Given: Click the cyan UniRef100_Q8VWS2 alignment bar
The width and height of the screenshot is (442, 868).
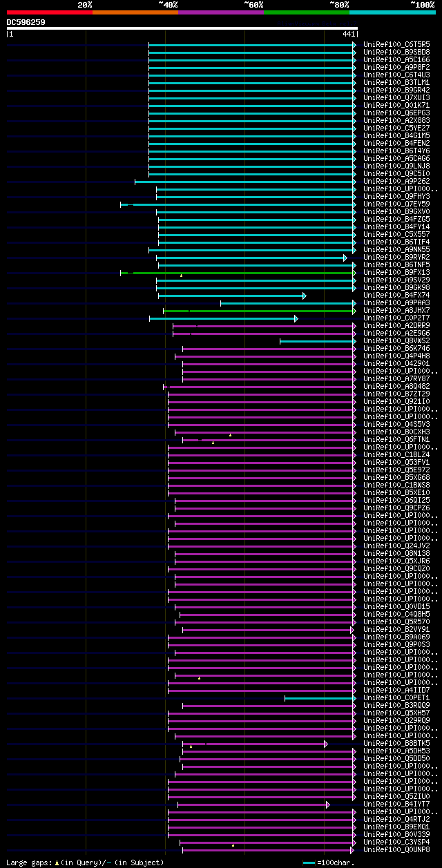Looking at the screenshot, I should (x=318, y=341).
